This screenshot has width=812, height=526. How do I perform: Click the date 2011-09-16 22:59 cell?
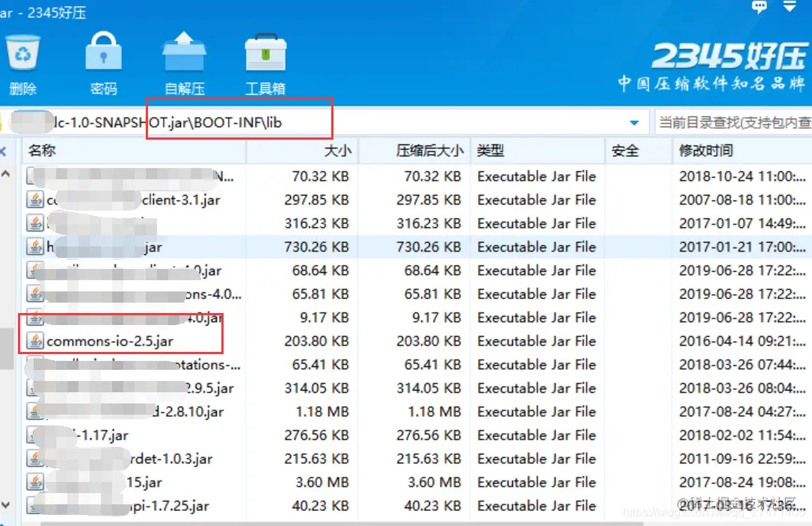[742, 459]
